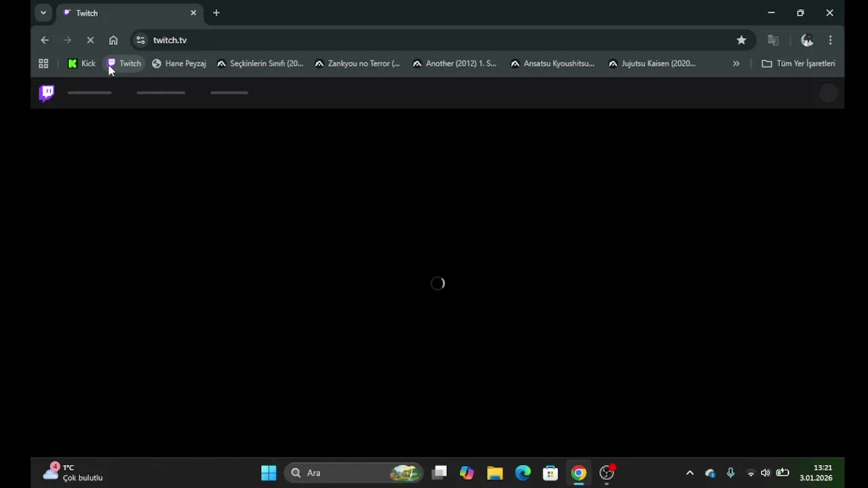Click the Chrome icon in the taskbar
Screen dimensions: 868x488
(578, 473)
